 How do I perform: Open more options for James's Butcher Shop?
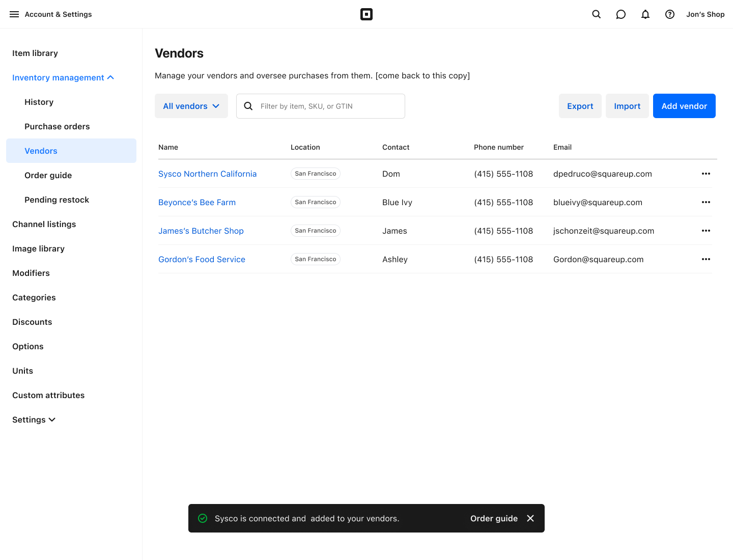coord(706,231)
